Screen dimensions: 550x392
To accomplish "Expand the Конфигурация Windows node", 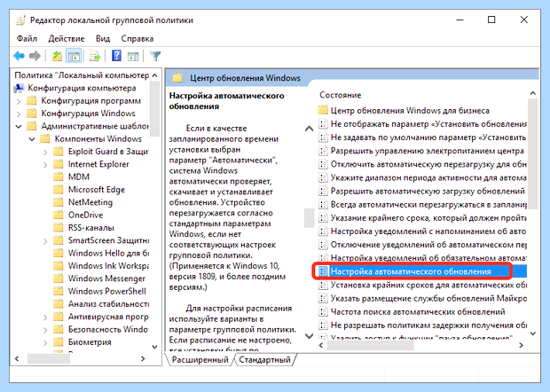I will point(19,114).
